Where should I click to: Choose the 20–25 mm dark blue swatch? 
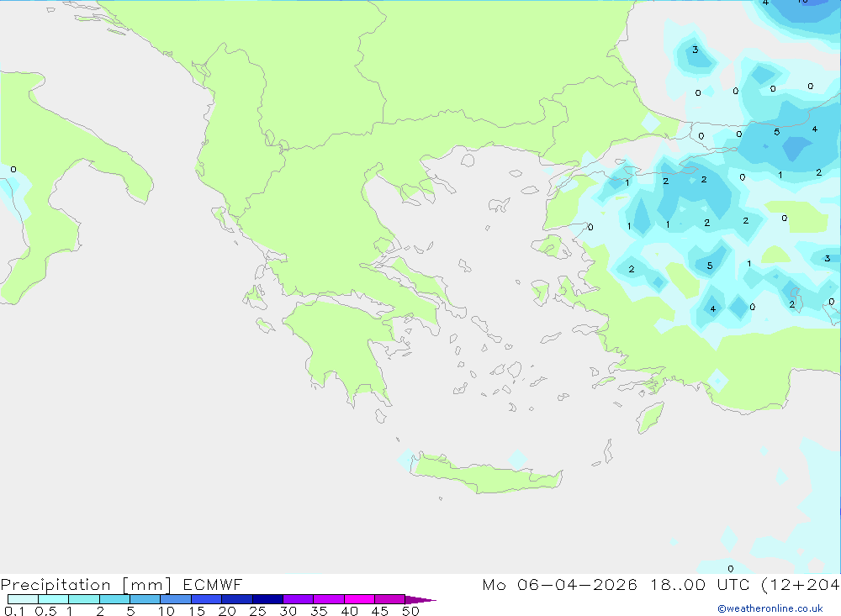tap(236, 599)
